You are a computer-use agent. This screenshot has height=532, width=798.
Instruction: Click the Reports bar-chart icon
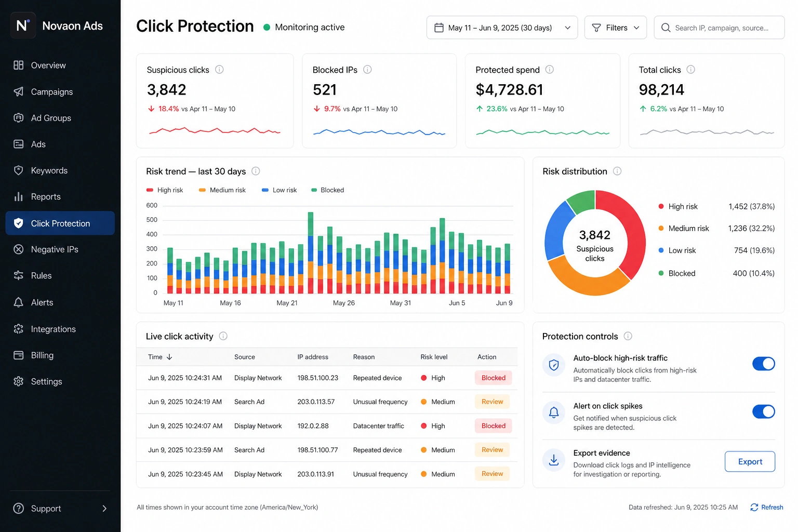(19, 196)
